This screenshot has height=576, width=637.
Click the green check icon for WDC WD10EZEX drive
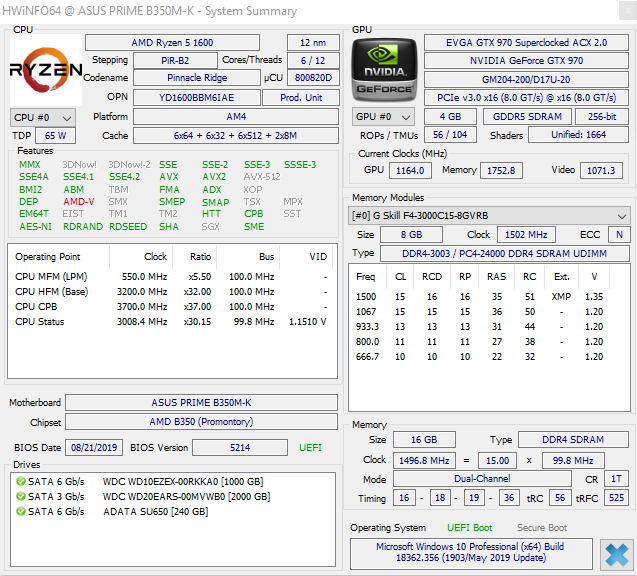20,482
